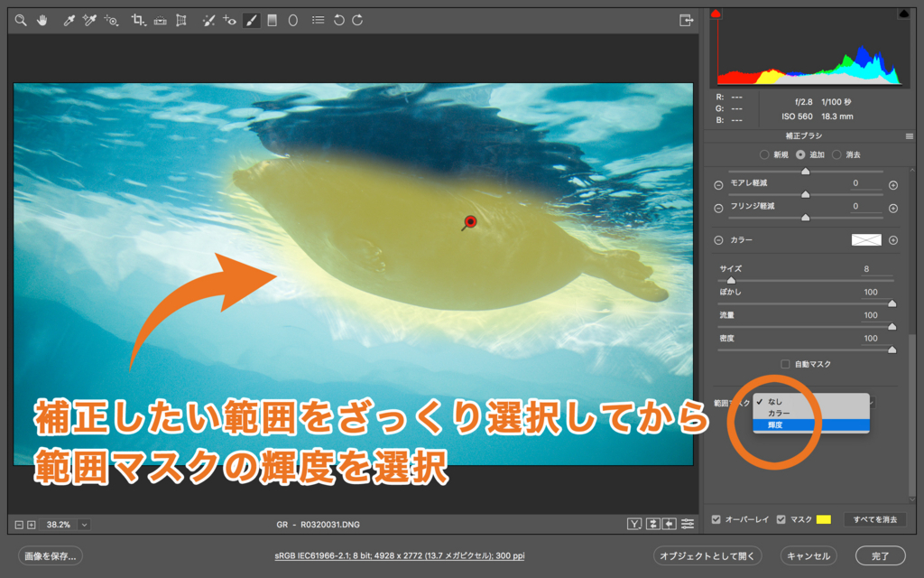Select the Straighten tool
Image resolution: width=924 pixels, height=578 pixels.
[160, 20]
